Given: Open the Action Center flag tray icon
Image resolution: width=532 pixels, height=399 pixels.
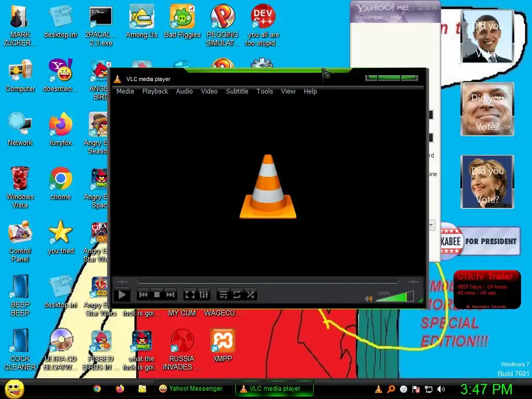Looking at the screenshot, I should click(416, 389).
